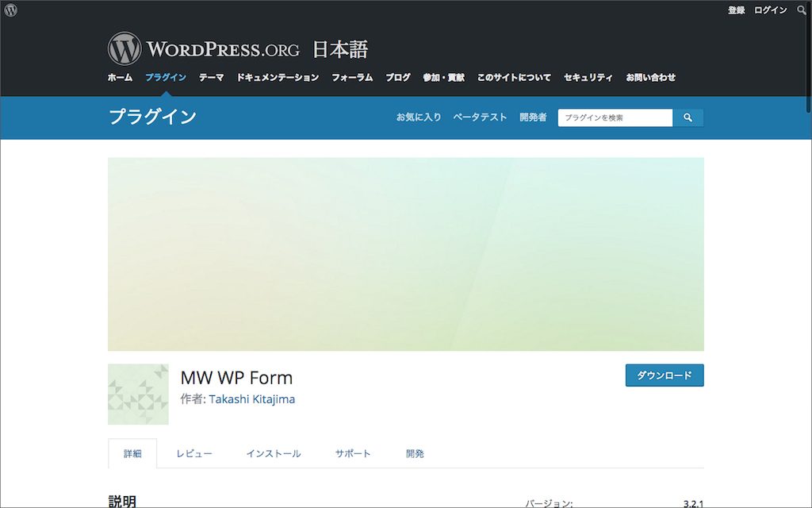Click the plugin search magnifier button
The image size is (812, 508).
click(x=688, y=117)
